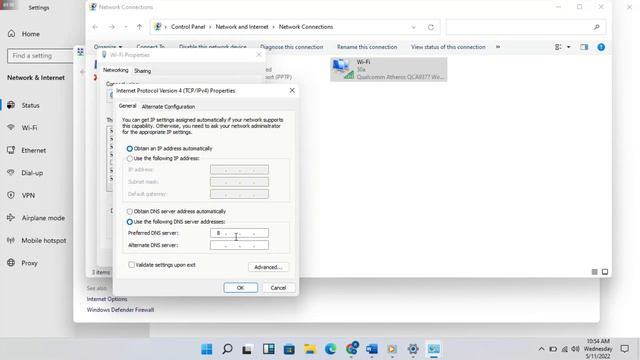The width and height of the screenshot is (640, 360).
Task: Show more toolbar commands chevron
Action: click(x=498, y=47)
